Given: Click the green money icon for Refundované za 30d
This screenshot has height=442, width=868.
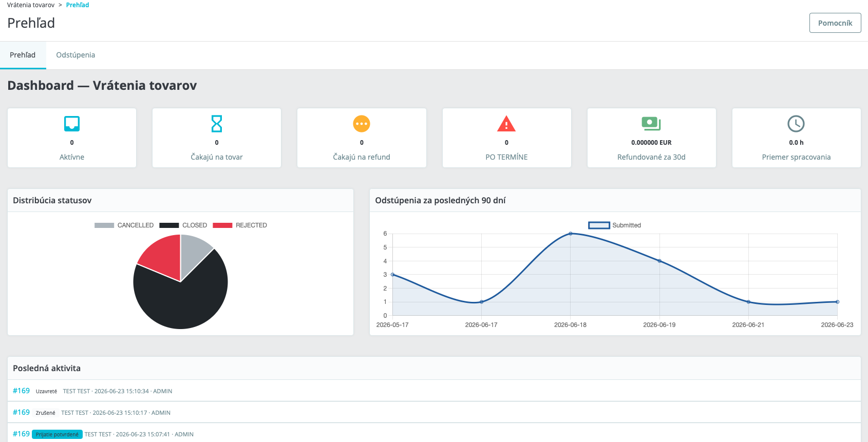Looking at the screenshot, I should pos(651,124).
